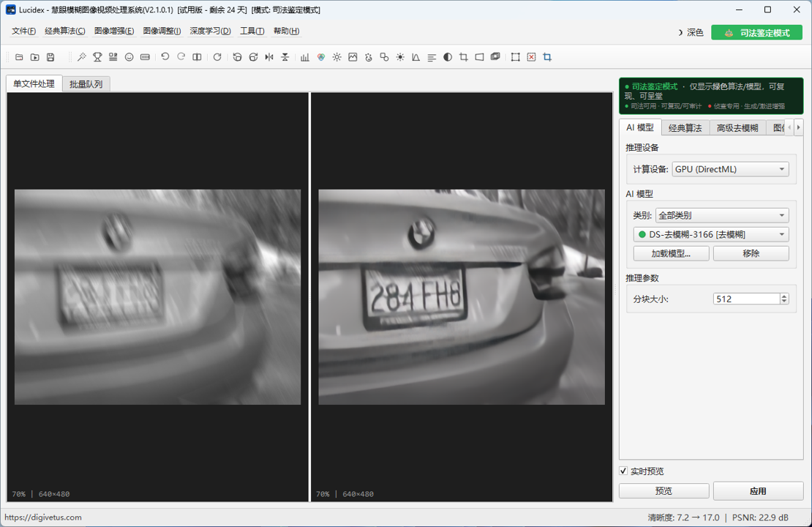The width and height of the screenshot is (812, 527).
Task: Click the flip vertical icon
Action: tap(285, 57)
